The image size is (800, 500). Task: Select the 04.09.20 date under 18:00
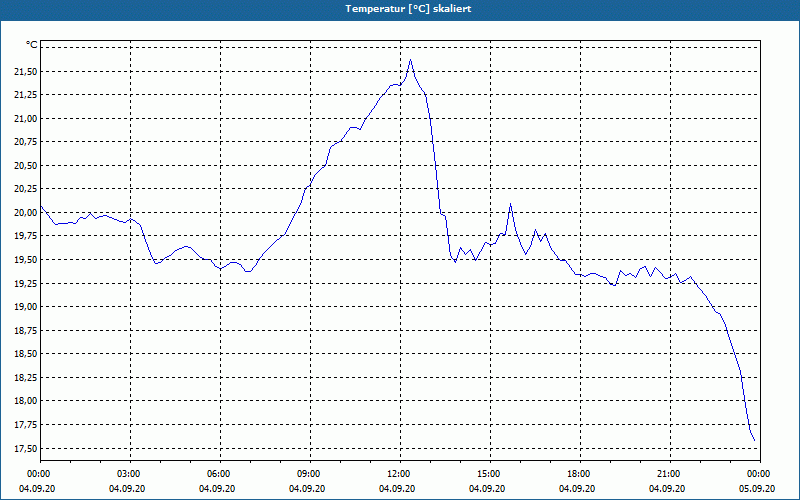577,489
